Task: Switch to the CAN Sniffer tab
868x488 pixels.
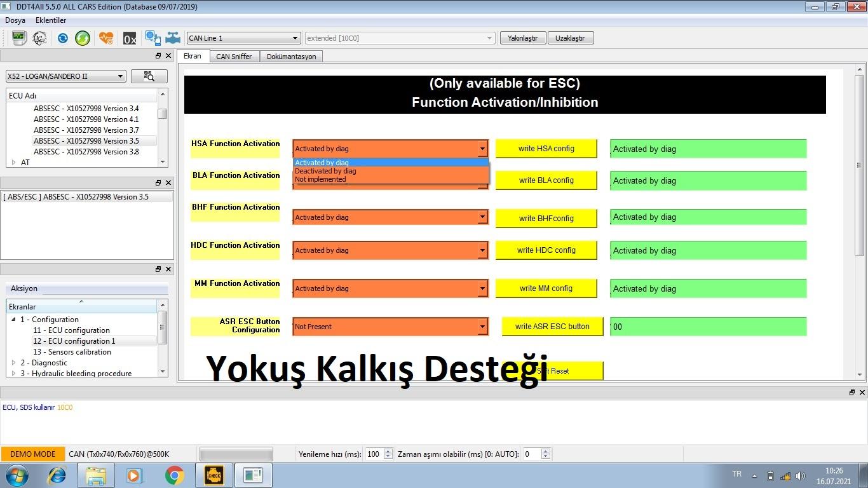Action: pyautogui.click(x=234, y=57)
